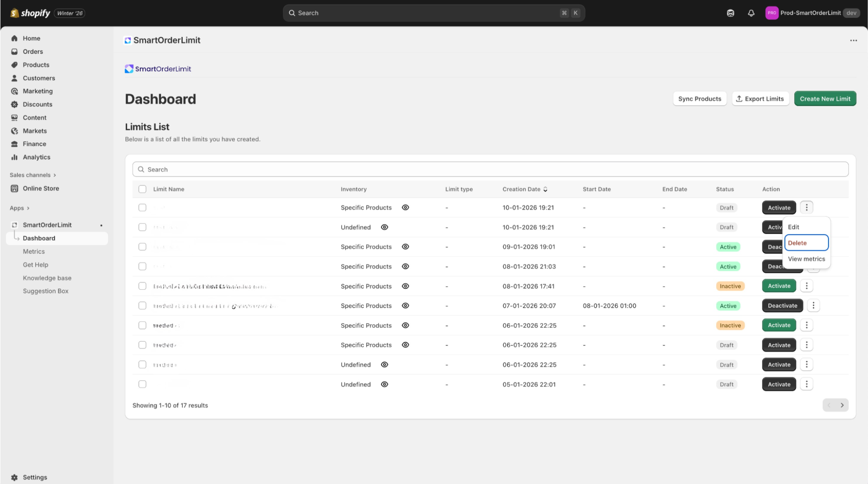Screen dimensions: 868x484
Task: Click the Shopify Sidekick icon in top bar
Action: point(730,13)
